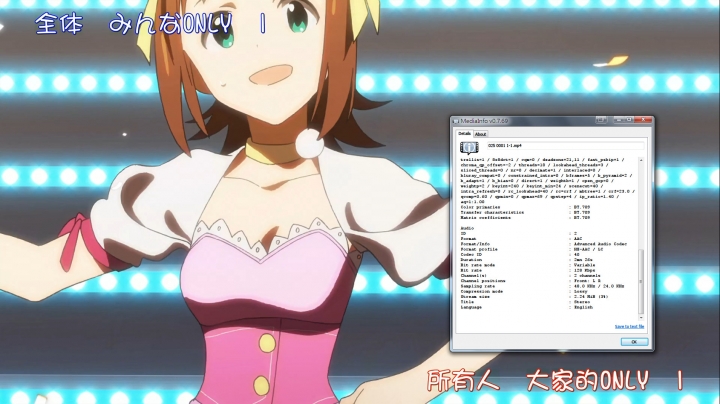This screenshot has width=720, height=404.
Task: Click the file name field showing .mp4
Action: click(x=565, y=146)
